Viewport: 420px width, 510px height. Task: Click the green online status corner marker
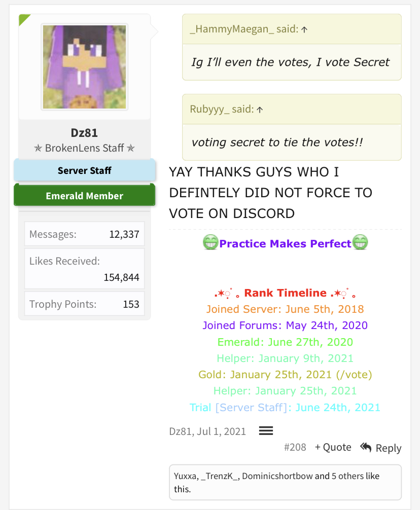click(23, 19)
